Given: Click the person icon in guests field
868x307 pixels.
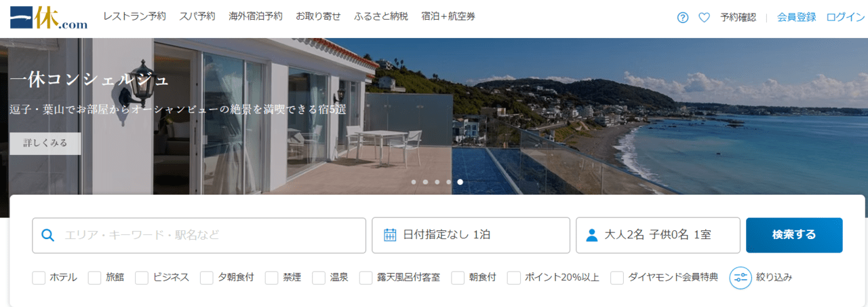Looking at the screenshot, I should pos(591,235).
